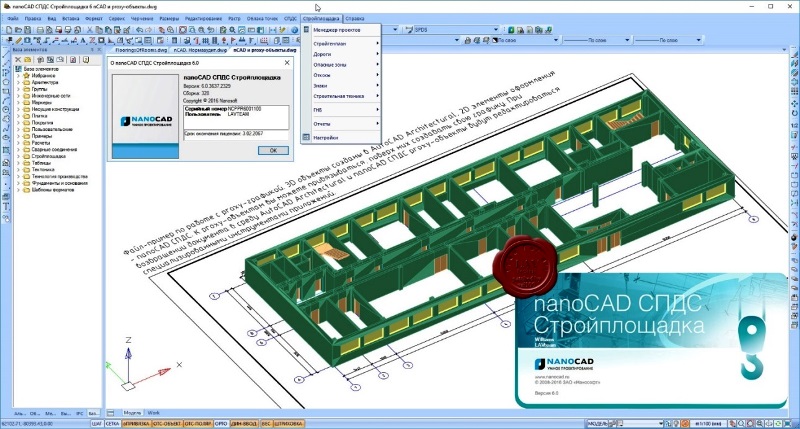The width and height of the screenshot is (800, 429).
Task: Open the SPDS style dropdown
Action: click(495, 30)
